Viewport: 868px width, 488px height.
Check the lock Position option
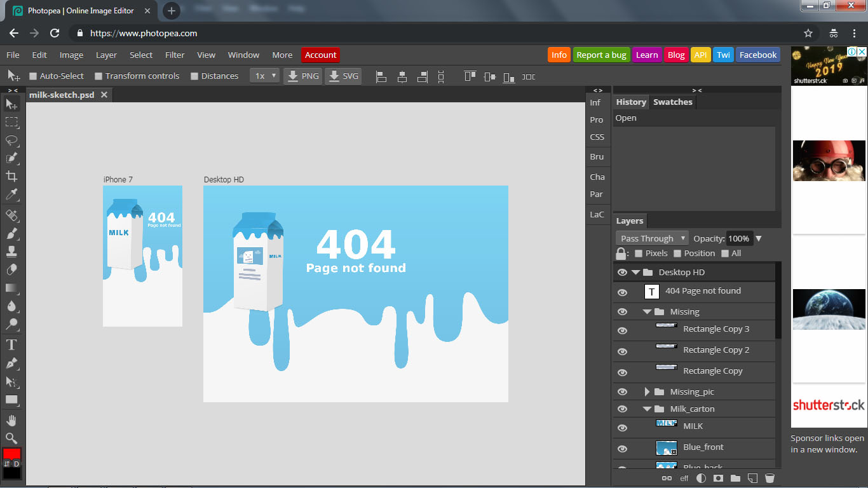pos(677,254)
